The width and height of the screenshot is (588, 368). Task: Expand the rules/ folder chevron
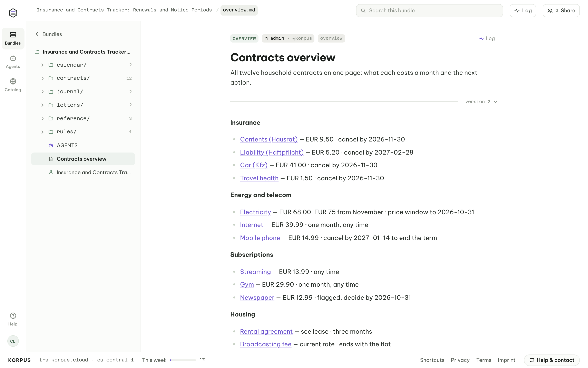pos(42,132)
